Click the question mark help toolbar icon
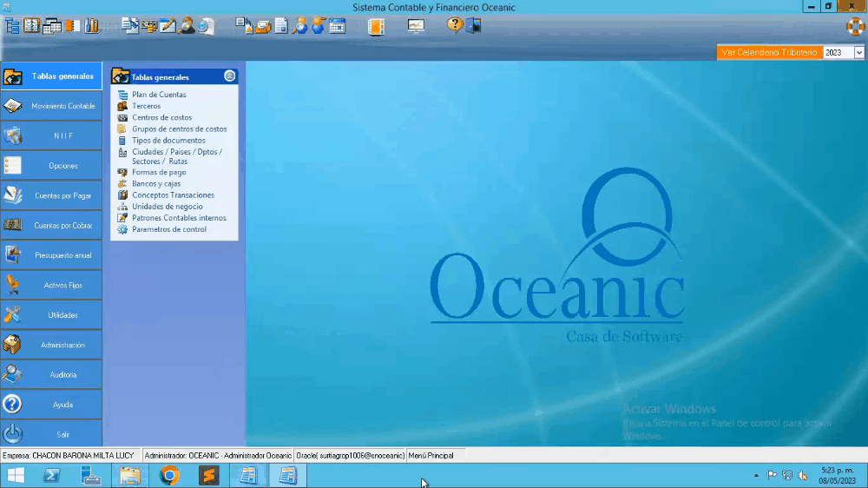Viewport: 868px width, 488px height. point(455,25)
